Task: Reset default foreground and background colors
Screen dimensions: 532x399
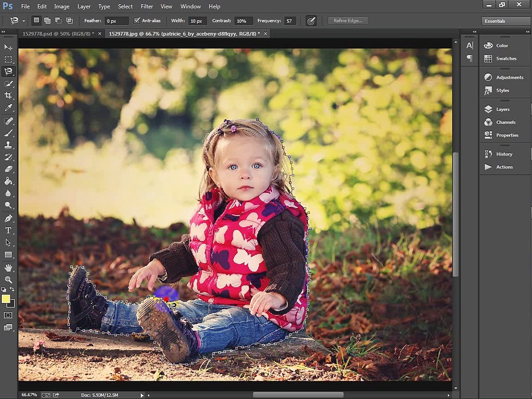Action: click(x=4, y=289)
